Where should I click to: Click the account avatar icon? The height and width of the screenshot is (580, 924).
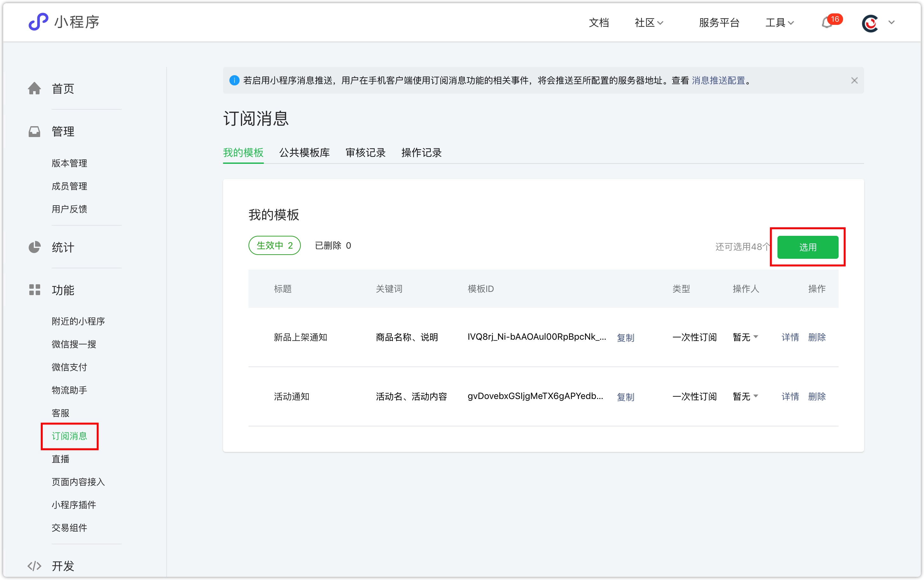[x=870, y=23]
